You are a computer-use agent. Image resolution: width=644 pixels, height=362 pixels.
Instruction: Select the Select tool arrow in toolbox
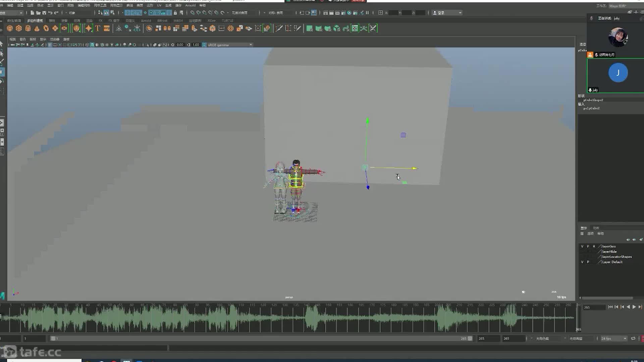point(2,44)
